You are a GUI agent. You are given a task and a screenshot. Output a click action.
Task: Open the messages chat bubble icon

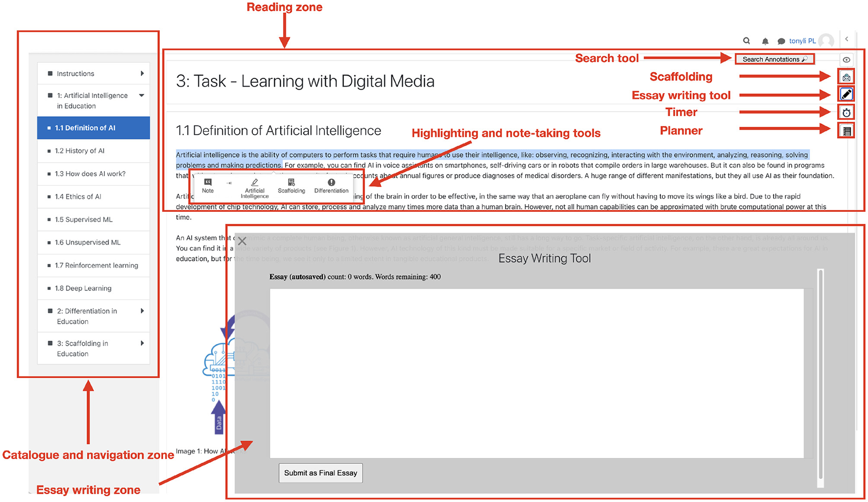(781, 41)
